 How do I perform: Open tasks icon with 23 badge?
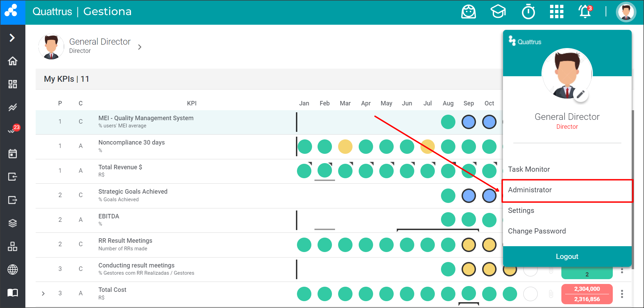pos(13,130)
